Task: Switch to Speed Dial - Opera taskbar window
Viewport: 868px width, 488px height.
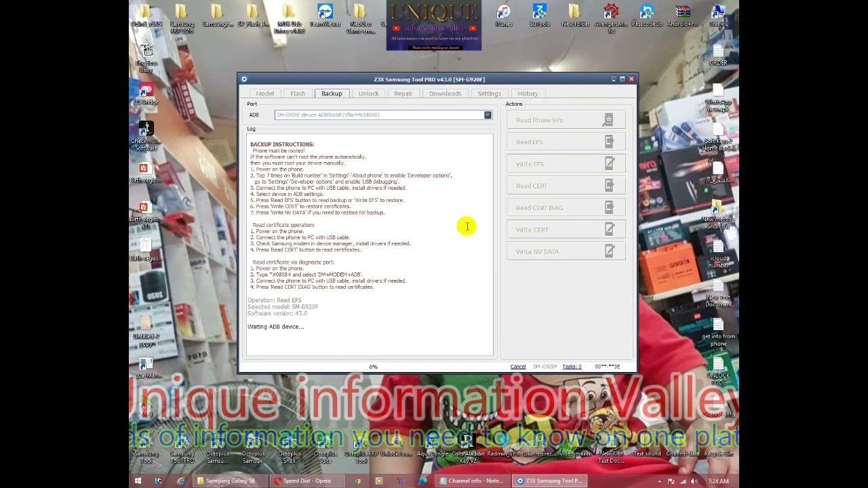Action: click(307, 481)
